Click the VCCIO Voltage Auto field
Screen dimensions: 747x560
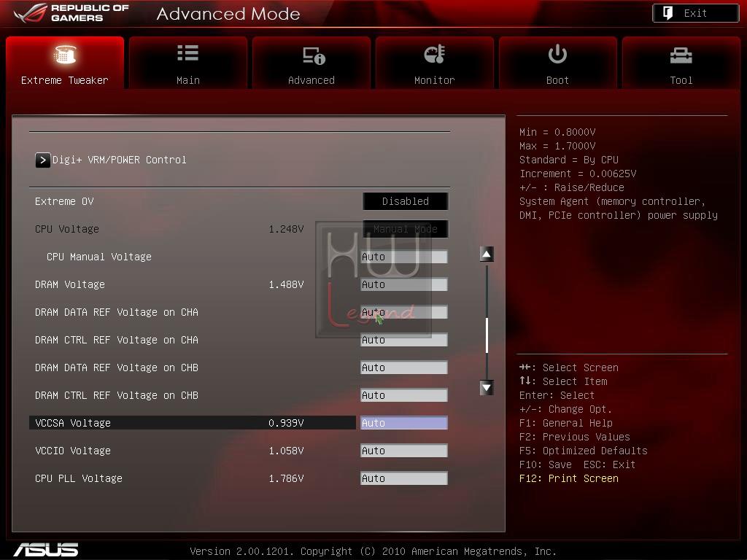404,451
